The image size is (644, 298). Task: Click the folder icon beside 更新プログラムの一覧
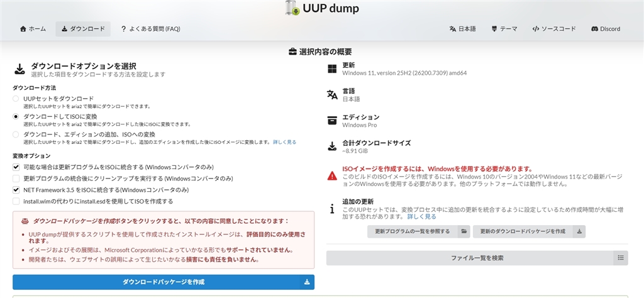[464, 231]
